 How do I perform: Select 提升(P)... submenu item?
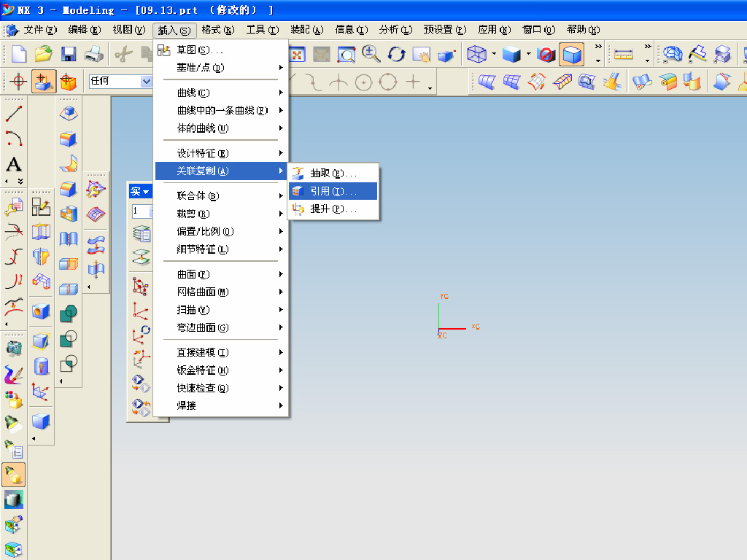(333, 209)
